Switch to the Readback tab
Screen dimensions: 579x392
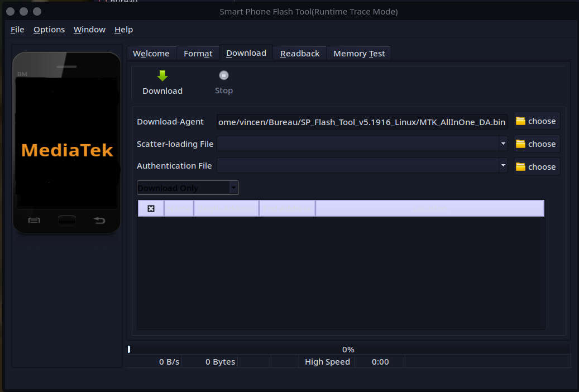click(x=300, y=53)
